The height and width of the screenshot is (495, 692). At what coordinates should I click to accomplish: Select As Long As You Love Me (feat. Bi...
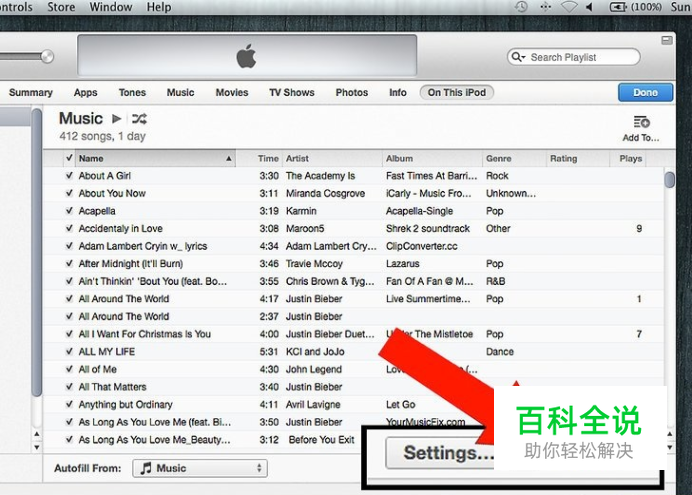coord(154,422)
